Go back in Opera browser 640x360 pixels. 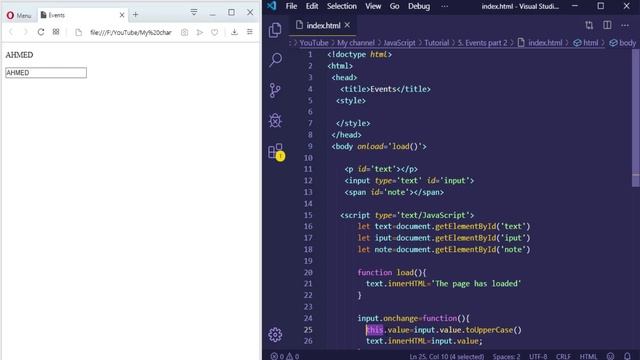(x=11, y=32)
